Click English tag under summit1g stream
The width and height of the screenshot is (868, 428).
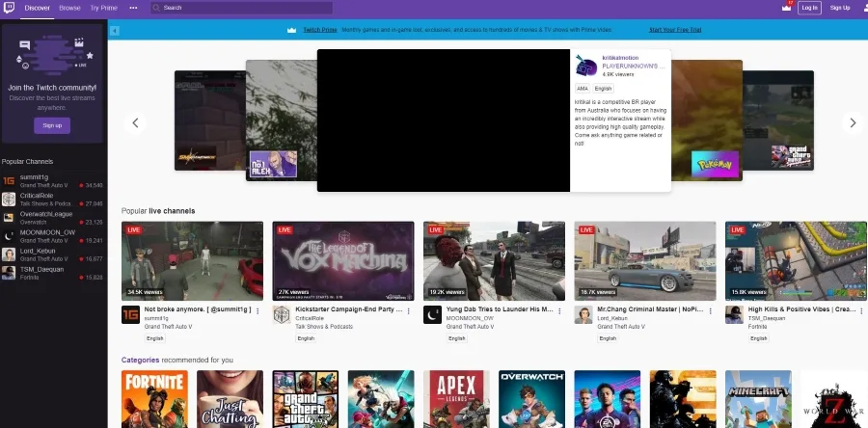coord(155,338)
